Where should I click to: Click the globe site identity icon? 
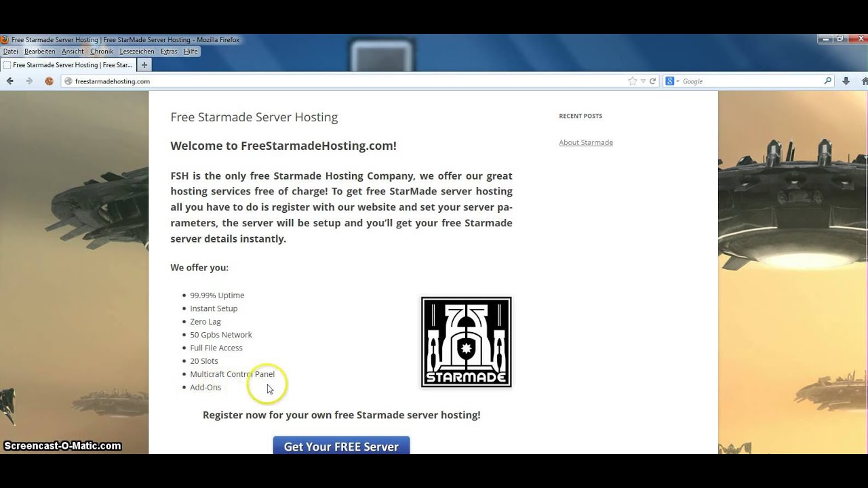point(68,81)
